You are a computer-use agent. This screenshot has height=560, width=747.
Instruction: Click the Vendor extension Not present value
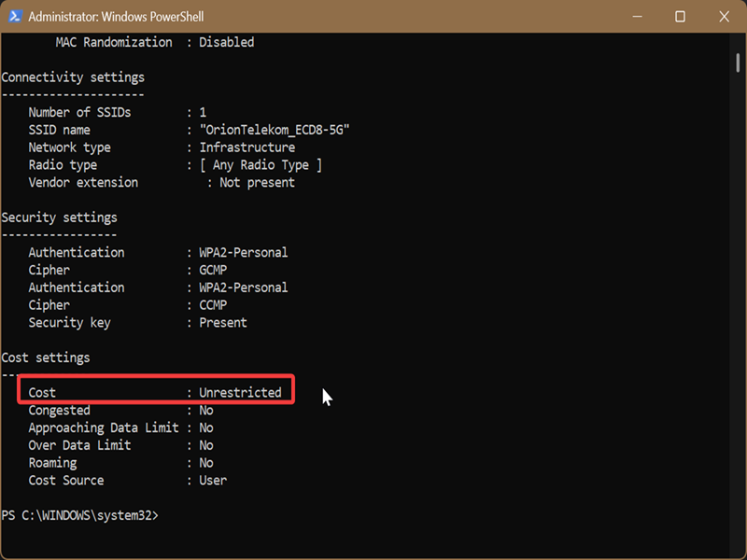coord(258,183)
